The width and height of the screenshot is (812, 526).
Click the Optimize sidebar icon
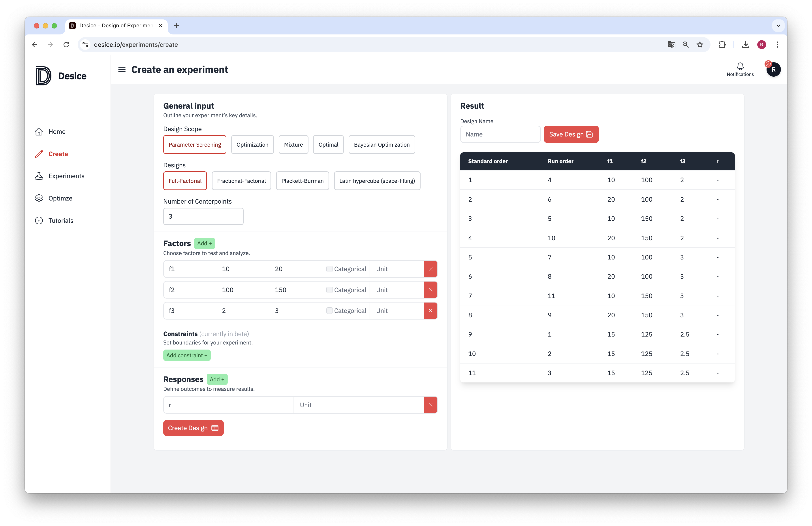click(40, 198)
